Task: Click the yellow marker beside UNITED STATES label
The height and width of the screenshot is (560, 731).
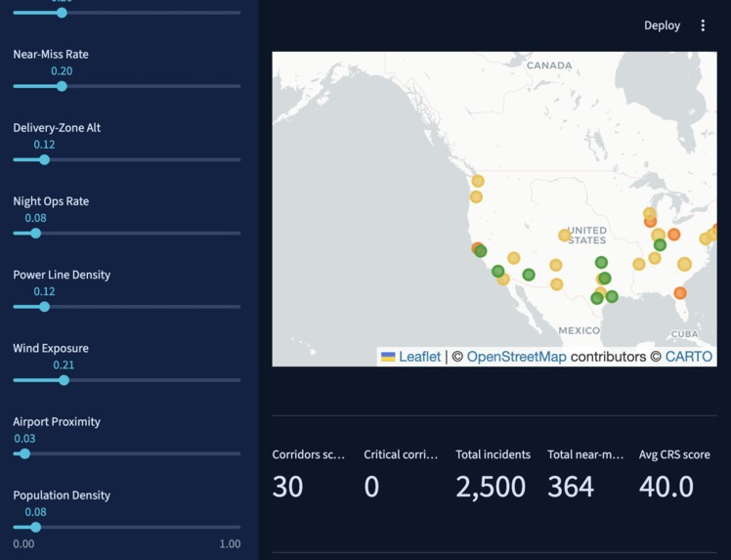Action: click(564, 236)
